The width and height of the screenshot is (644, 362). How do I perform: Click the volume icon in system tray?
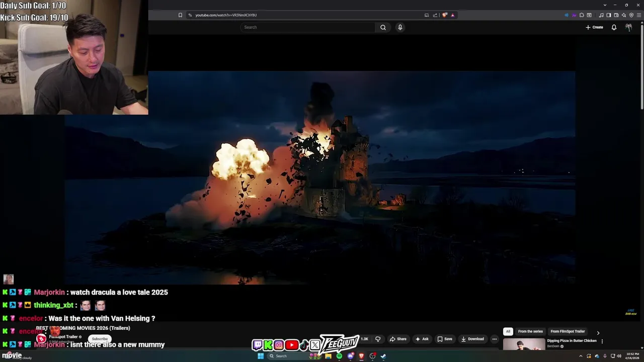pyautogui.click(x=619, y=356)
